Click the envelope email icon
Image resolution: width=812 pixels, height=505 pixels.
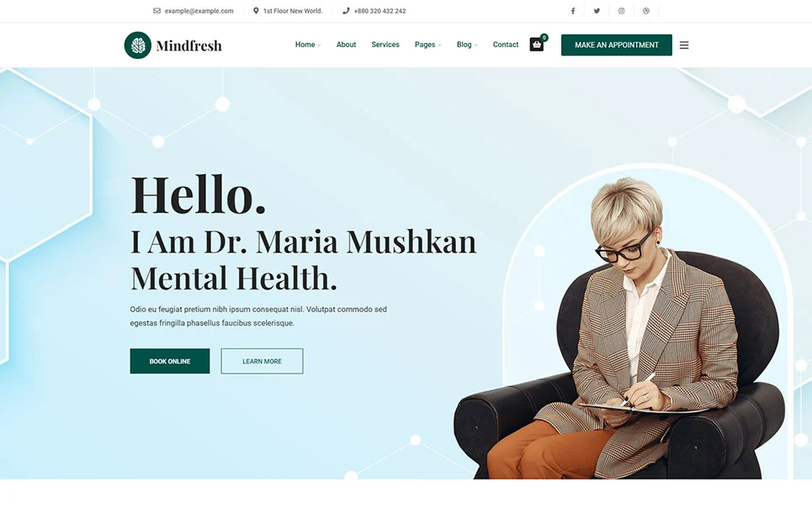157,11
